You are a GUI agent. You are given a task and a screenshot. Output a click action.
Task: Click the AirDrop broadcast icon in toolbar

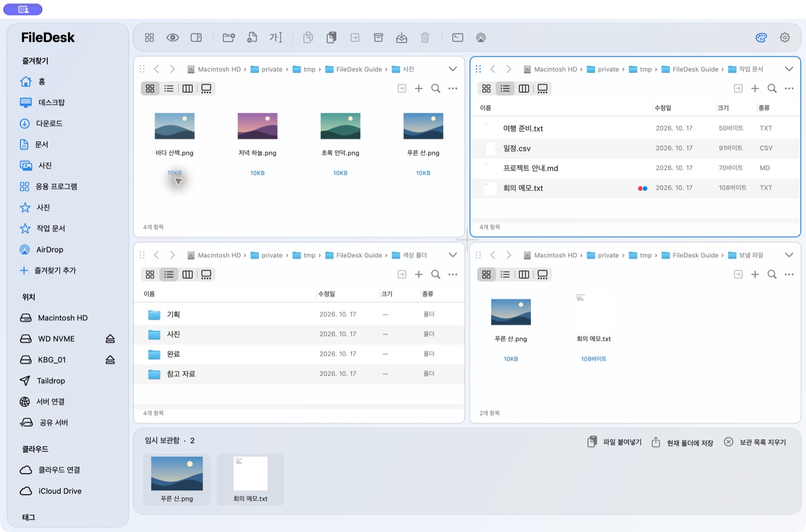tap(481, 38)
